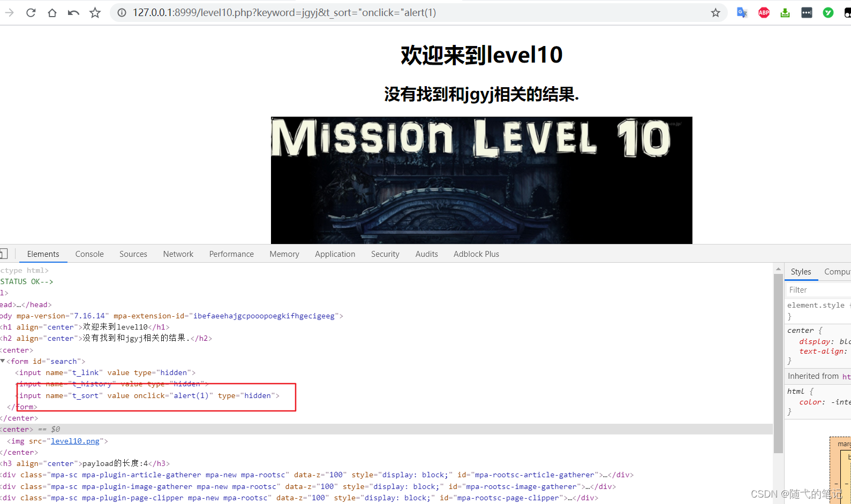Expand the collapsed head element
The height and width of the screenshot is (504, 851).
click(x=26, y=304)
